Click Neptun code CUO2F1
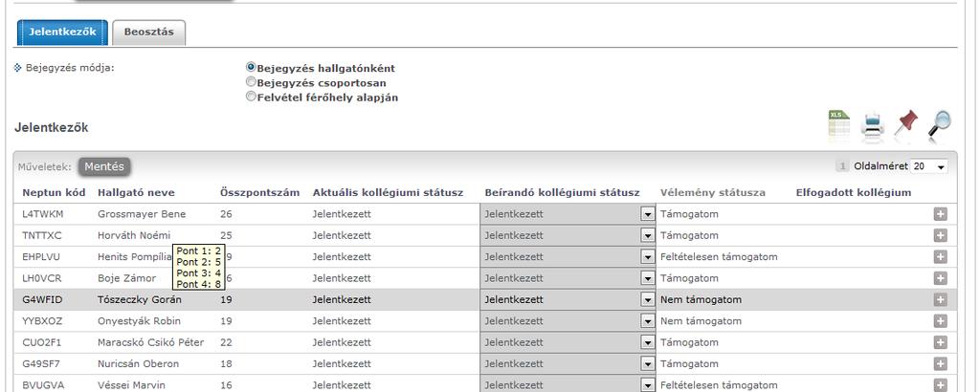 (42, 342)
